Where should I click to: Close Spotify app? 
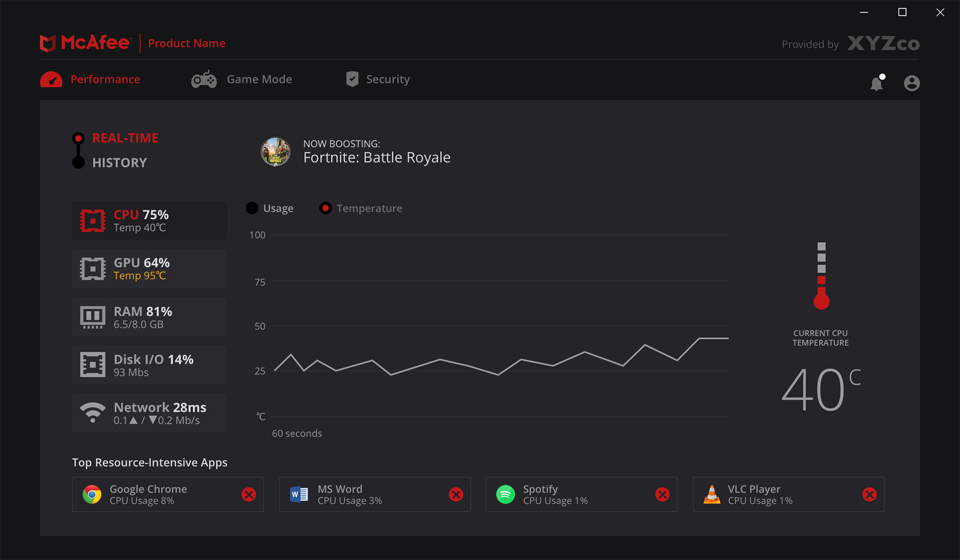coord(662,494)
